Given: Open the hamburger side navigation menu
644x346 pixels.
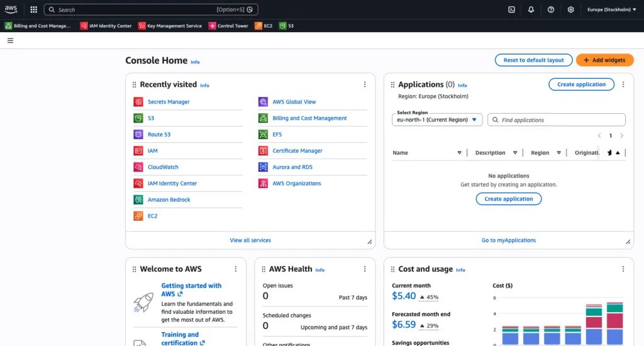Looking at the screenshot, I should [10, 40].
